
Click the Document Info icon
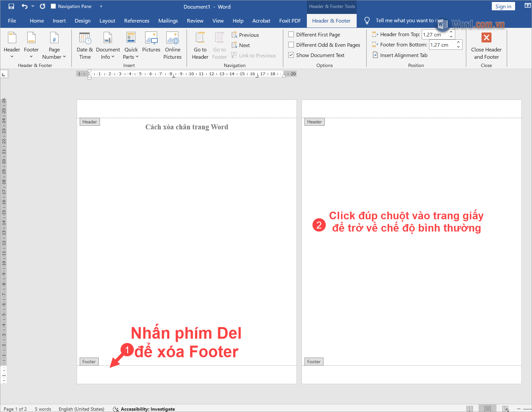coord(108,38)
